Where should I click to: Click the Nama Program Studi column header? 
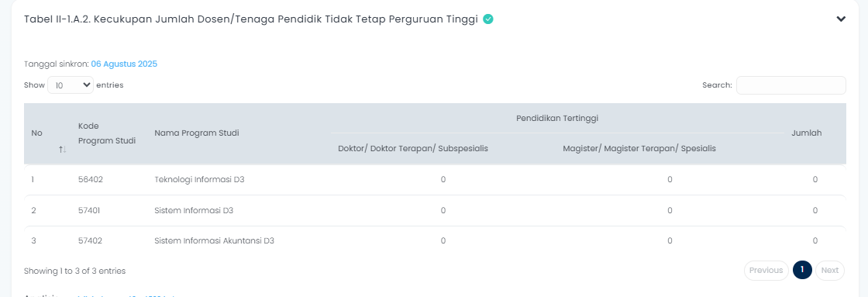[197, 133]
